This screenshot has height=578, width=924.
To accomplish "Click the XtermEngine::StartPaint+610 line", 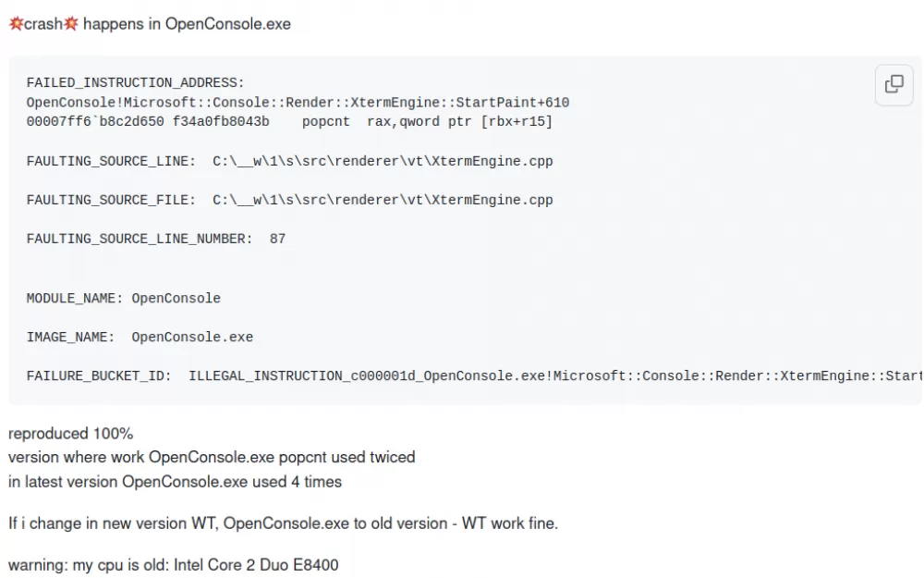I will [x=298, y=103].
